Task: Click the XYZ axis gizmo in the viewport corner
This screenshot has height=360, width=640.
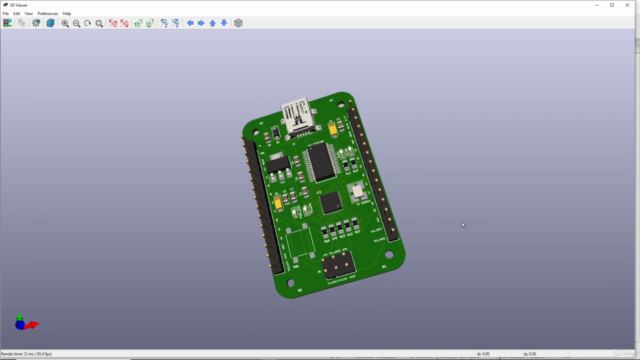Action: (26, 323)
